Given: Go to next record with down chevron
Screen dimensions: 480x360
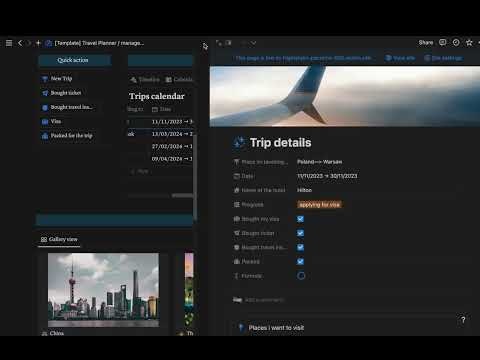Looking at the screenshot, I should [x=254, y=43].
